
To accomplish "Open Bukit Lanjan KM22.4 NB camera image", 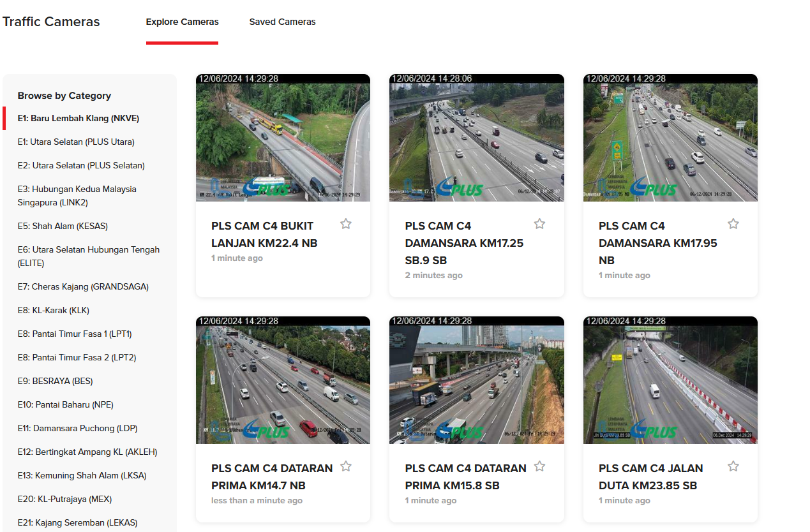I will pyautogui.click(x=283, y=138).
